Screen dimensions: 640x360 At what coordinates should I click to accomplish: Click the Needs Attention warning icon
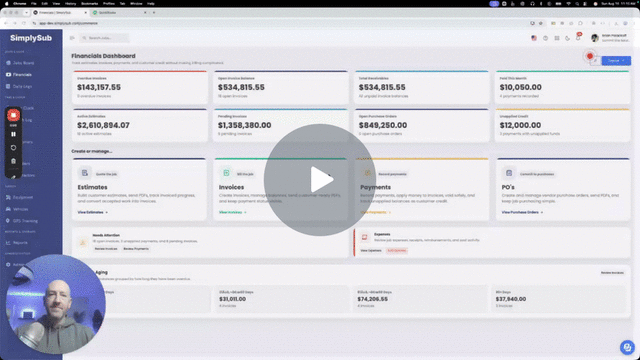coord(83,242)
